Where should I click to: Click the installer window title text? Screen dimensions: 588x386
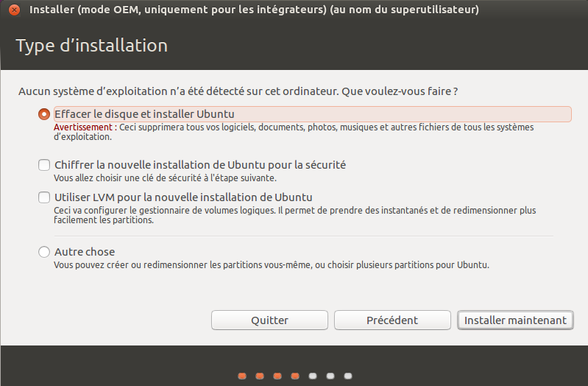click(x=254, y=10)
